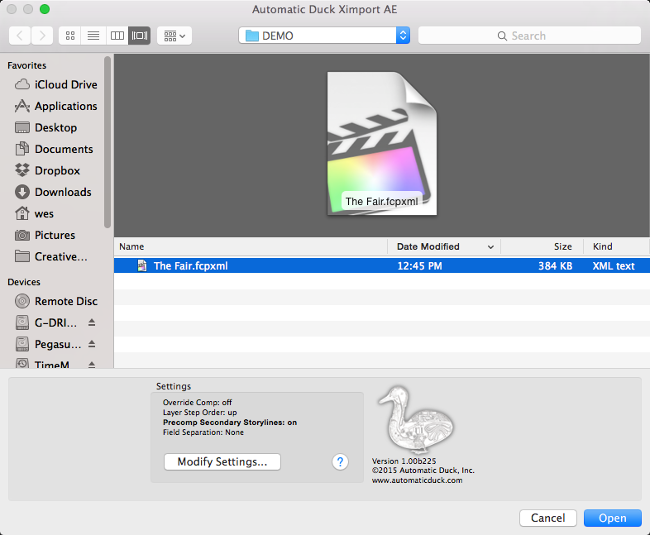Screen dimensions: 650x535
Task: Click into the Search field
Action: point(529,36)
